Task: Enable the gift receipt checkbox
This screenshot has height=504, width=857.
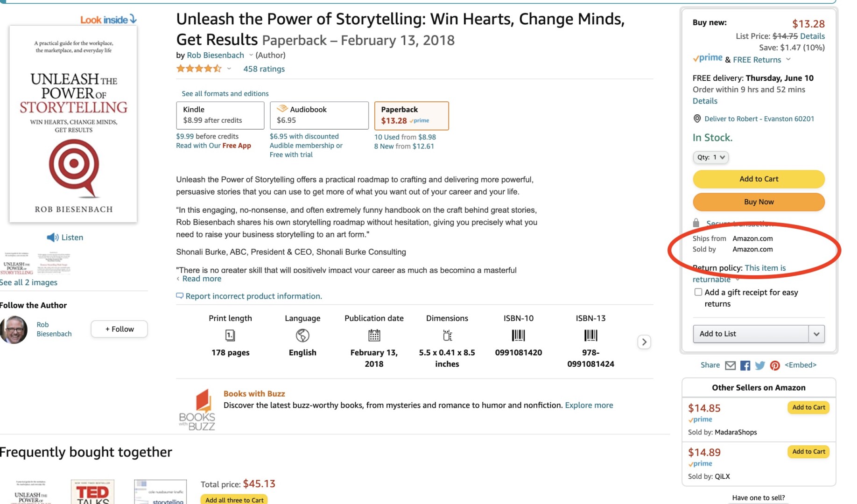Action: click(x=698, y=292)
